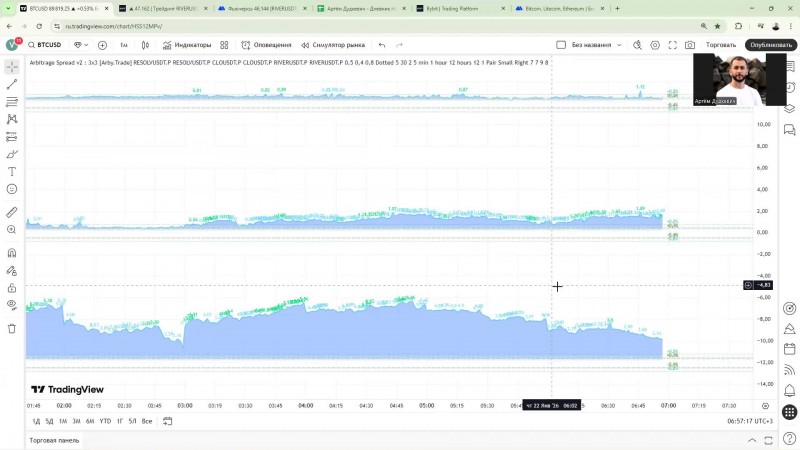Image resolution: width=800 pixels, height=450 pixels.
Task: Redo the chart action
Action: [399, 45]
